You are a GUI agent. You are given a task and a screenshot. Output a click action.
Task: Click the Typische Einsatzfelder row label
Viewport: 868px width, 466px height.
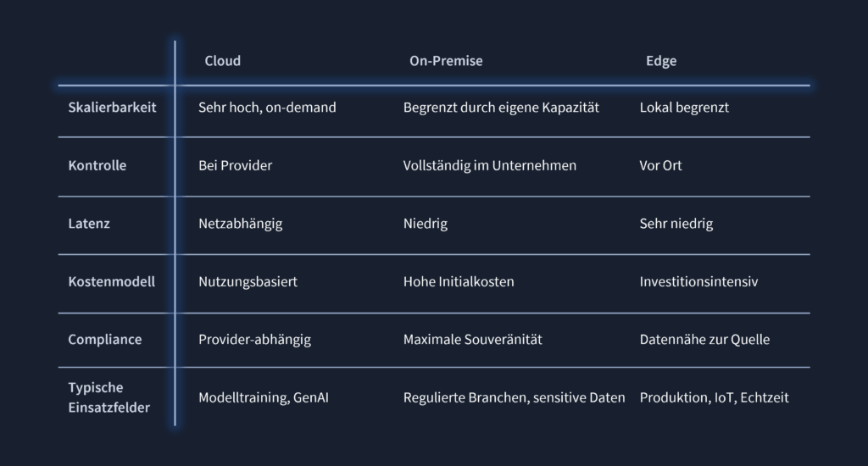[108, 397]
